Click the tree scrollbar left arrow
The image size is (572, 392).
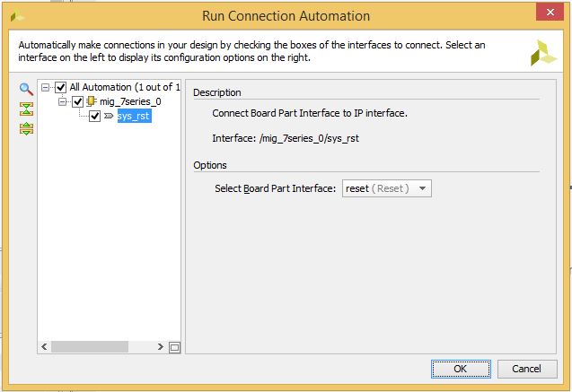coord(44,347)
